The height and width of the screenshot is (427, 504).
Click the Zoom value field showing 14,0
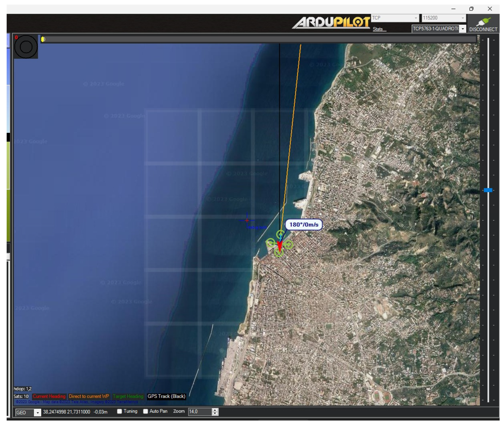pos(199,412)
